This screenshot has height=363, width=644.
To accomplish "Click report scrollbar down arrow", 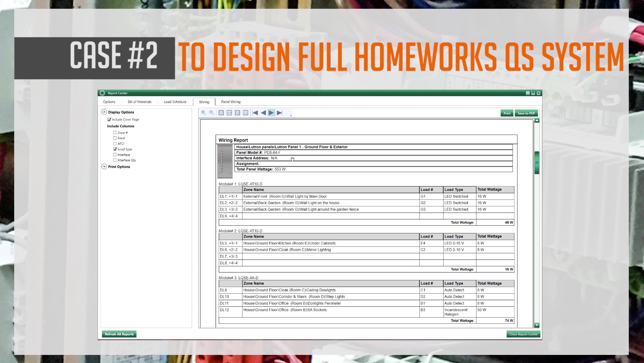I will [537, 325].
